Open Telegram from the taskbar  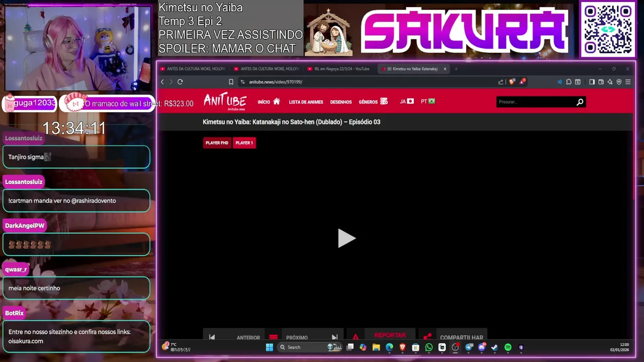click(469, 347)
